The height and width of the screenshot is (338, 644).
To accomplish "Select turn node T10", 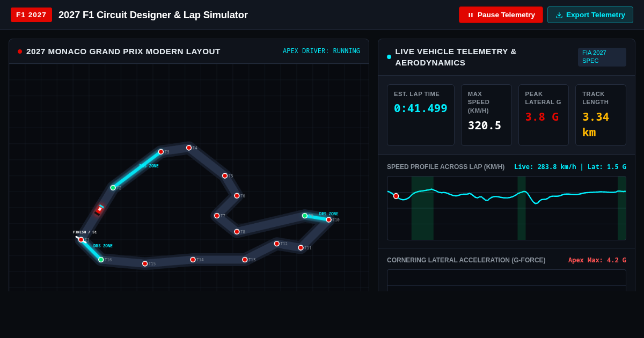I will [329, 219].
